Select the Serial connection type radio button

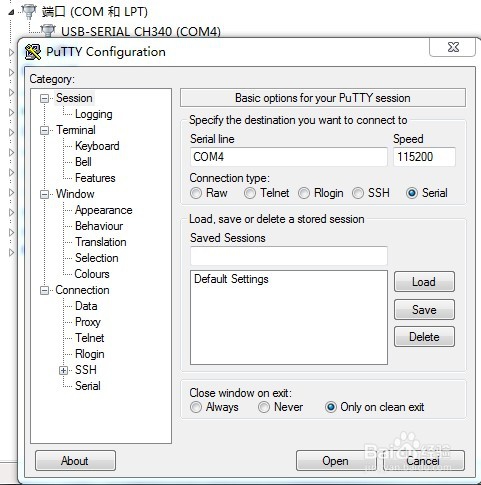(412, 193)
